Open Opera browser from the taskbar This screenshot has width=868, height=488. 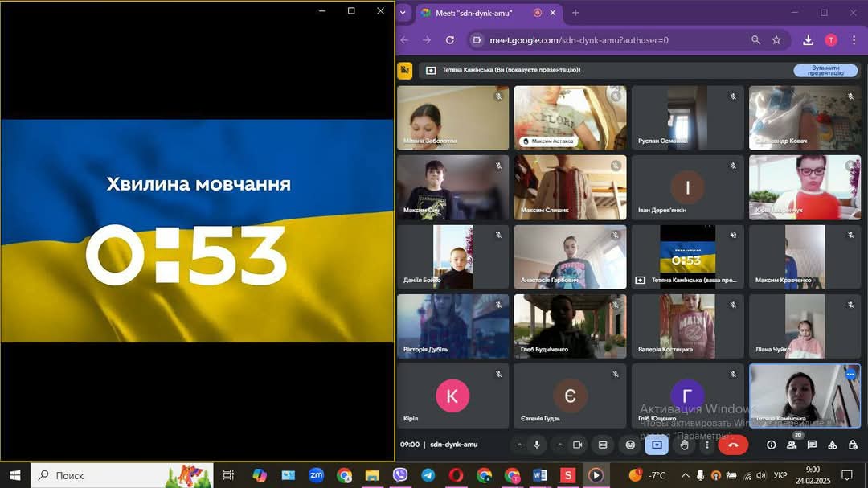(x=457, y=475)
